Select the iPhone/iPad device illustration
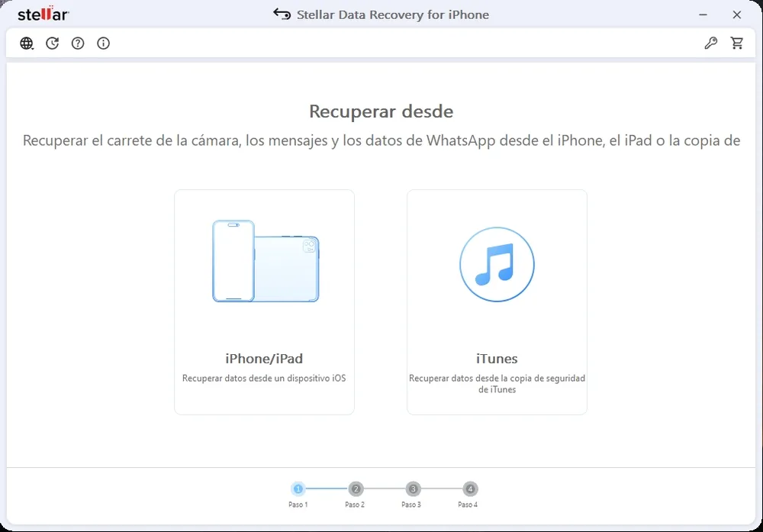The height and width of the screenshot is (532, 763). pyautogui.click(x=266, y=261)
